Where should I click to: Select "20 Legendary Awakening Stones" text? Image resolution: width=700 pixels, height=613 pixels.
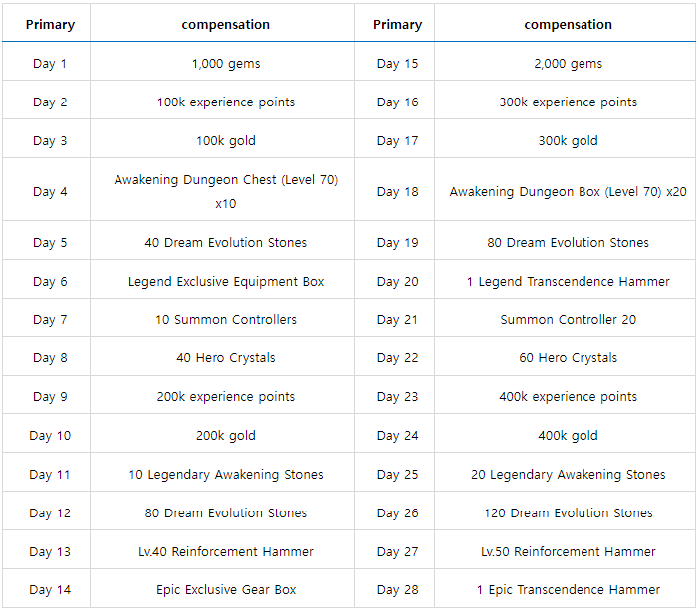[x=568, y=475]
